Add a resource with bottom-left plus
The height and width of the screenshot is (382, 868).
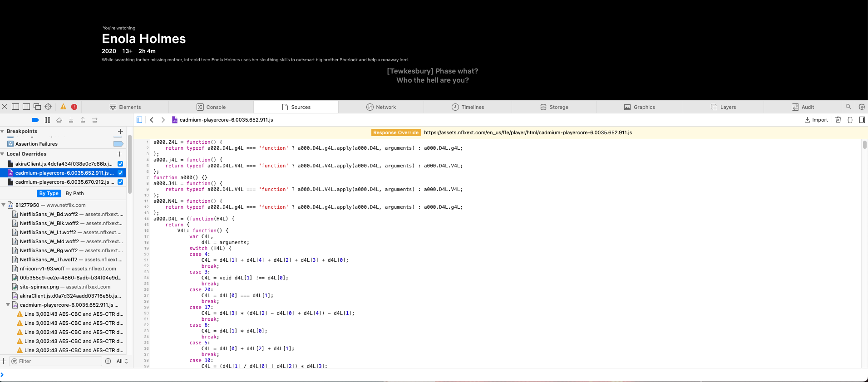coord(4,361)
